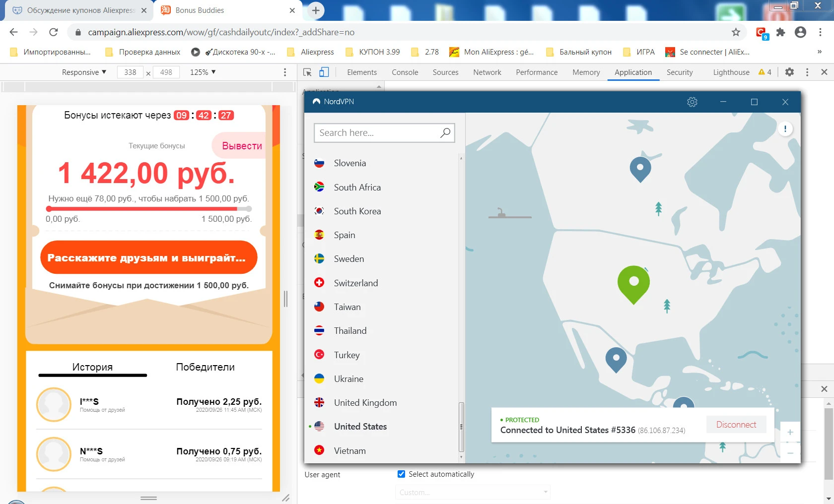Select the blue map pin in Mexico

pos(616,360)
